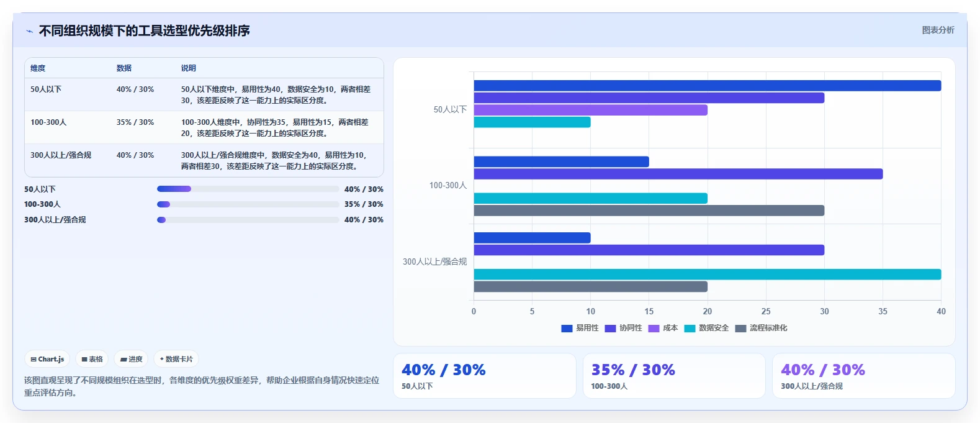The image size is (980, 423).
Task: Toggle 协同性 legend item
Action: click(x=623, y=328)
